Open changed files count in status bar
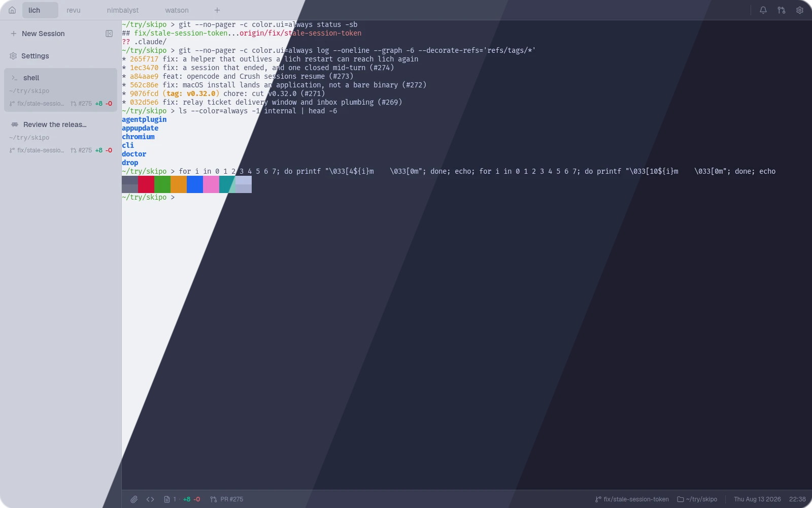Viewport: 812px width, 508px height. (x=170, y=499)
